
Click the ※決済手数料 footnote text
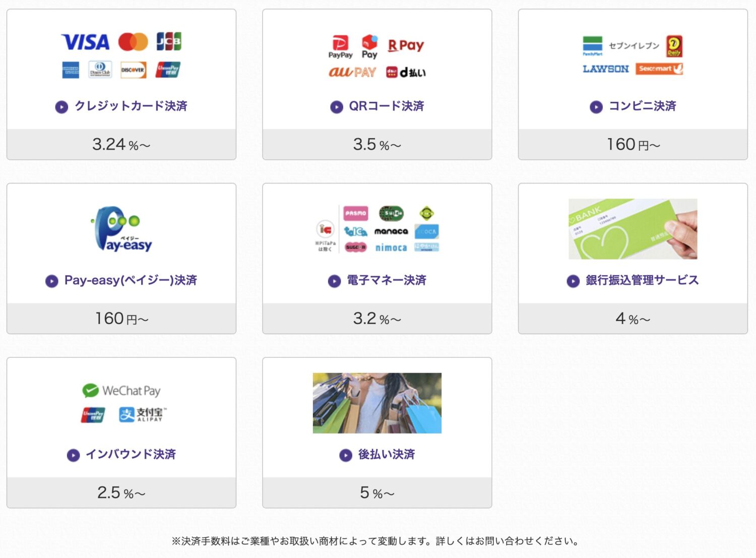pyautogui.click(x=376, y=541)
